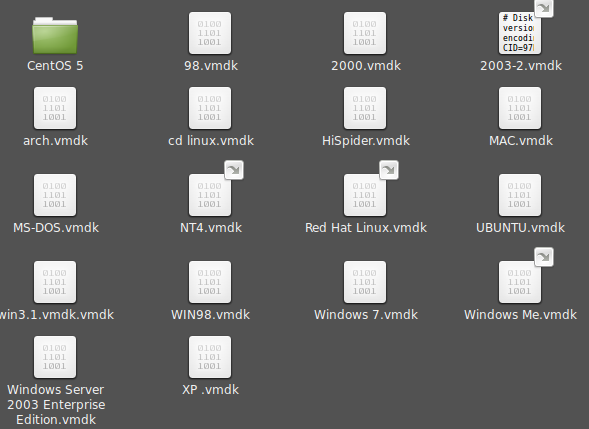Open the CentOS 5 green folder icon
Viewport: 589px width, 429px height.
click(55, 35)
